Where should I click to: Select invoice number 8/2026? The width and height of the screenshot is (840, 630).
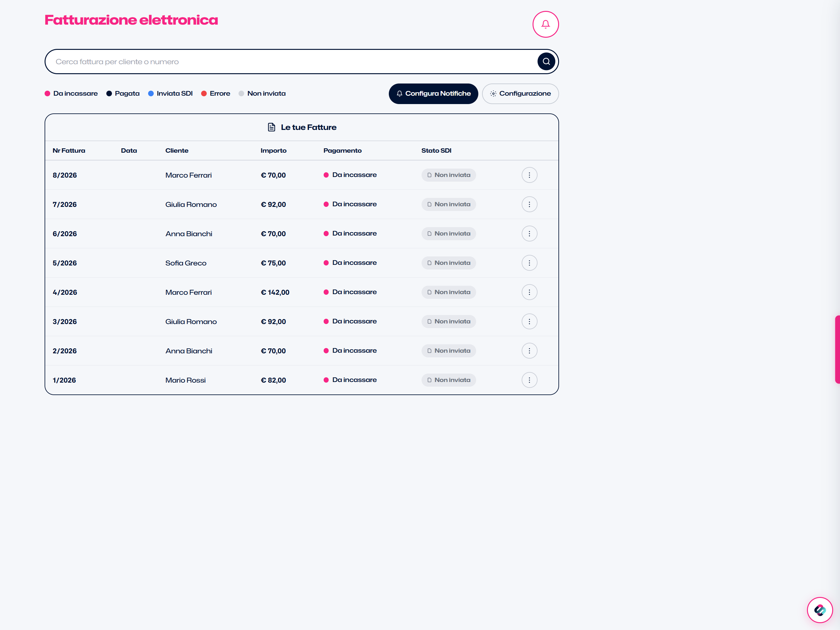tap(65, 175)
